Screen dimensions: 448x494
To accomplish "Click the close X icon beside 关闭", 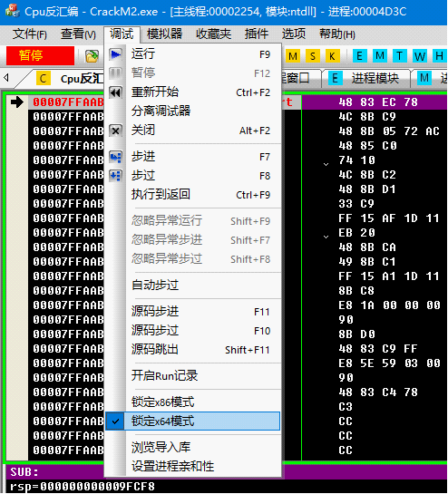I will [x=116, y=131].
